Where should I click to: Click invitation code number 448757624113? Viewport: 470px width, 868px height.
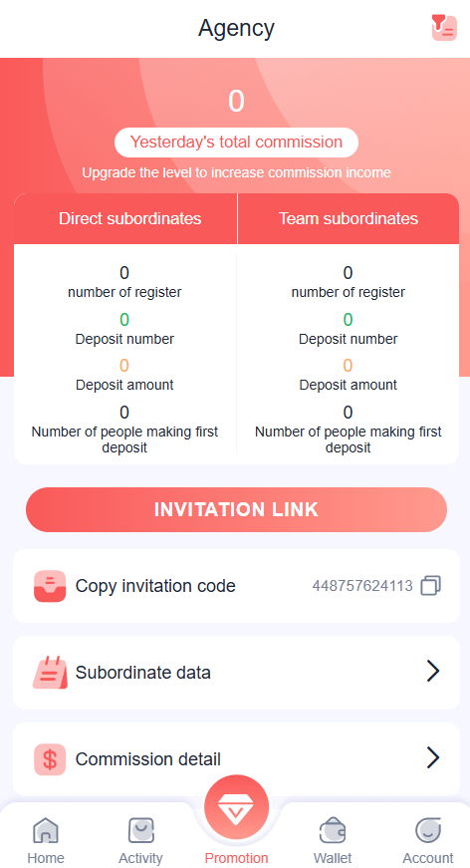coord(362,586)
